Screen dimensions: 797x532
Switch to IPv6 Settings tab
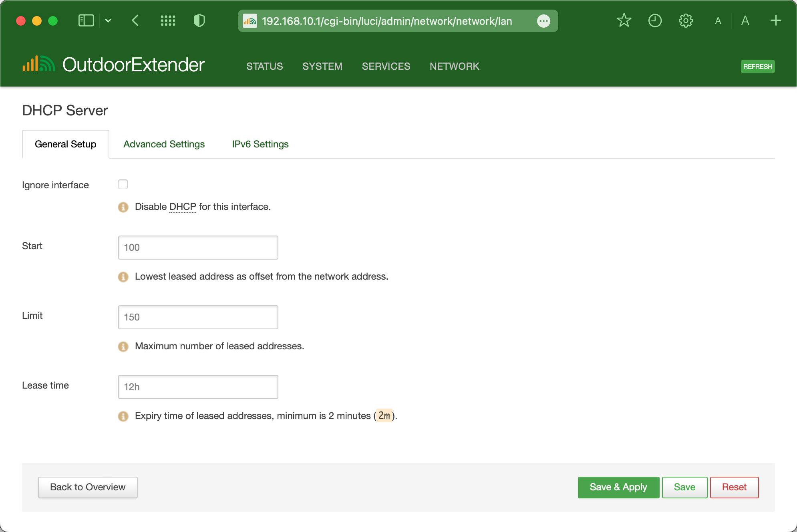coord(260,144)
